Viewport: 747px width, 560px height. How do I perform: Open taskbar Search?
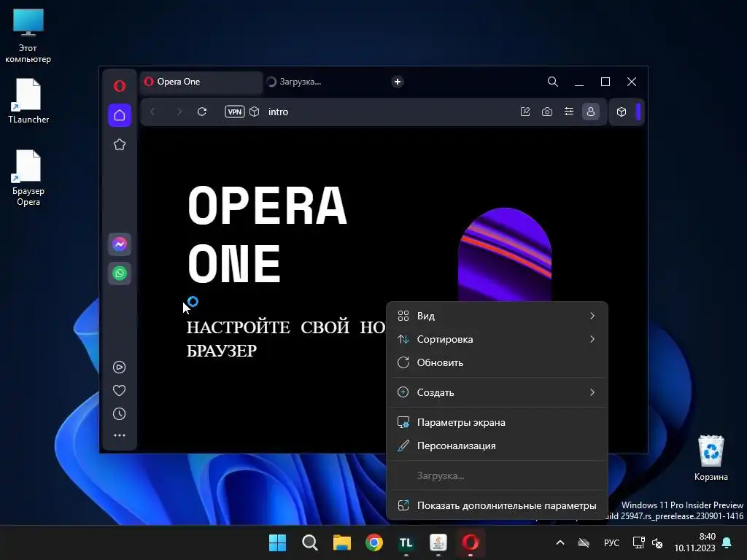(309, 542)
